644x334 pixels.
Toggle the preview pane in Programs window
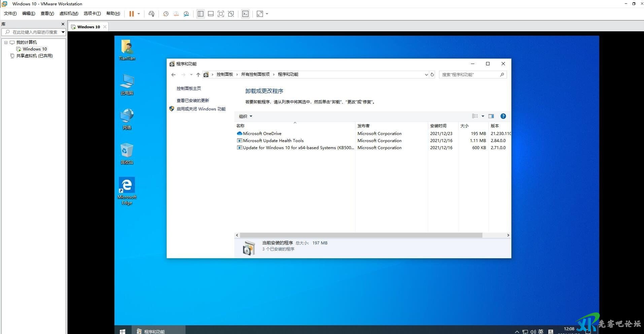pyautogui.click(x=491, y=116)
